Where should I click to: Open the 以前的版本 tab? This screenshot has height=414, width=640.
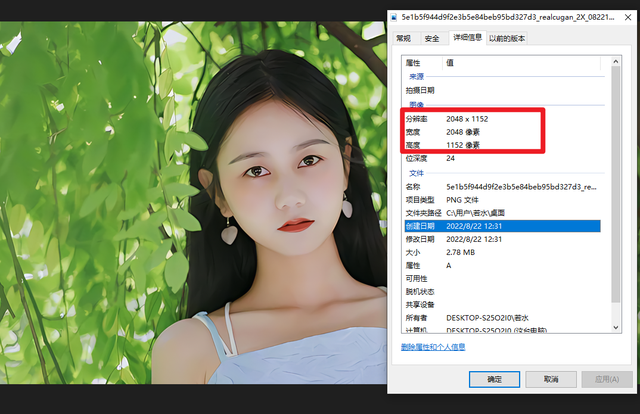507,38
